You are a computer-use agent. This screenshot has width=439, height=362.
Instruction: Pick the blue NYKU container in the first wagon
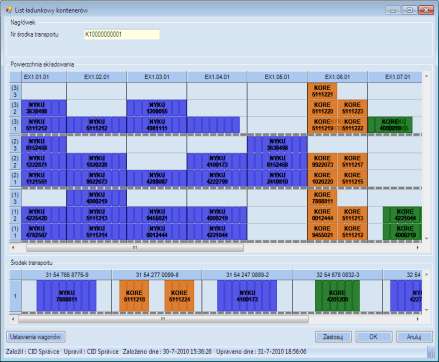click(x=66, y=296)
